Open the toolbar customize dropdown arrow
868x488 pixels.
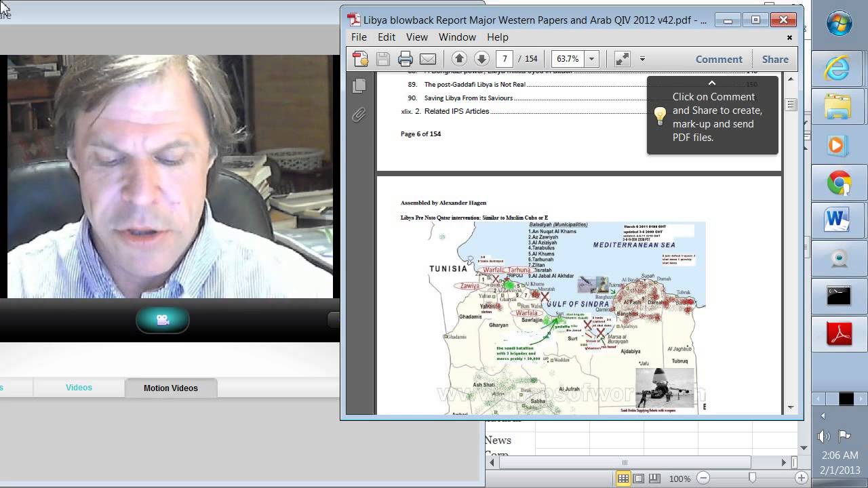tap(642, 59)
